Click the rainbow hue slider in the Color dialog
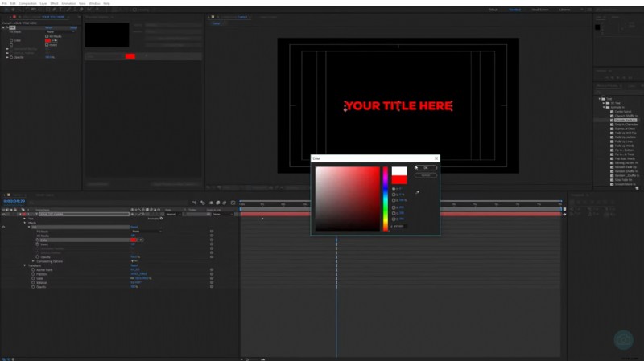 coord(386,199)
